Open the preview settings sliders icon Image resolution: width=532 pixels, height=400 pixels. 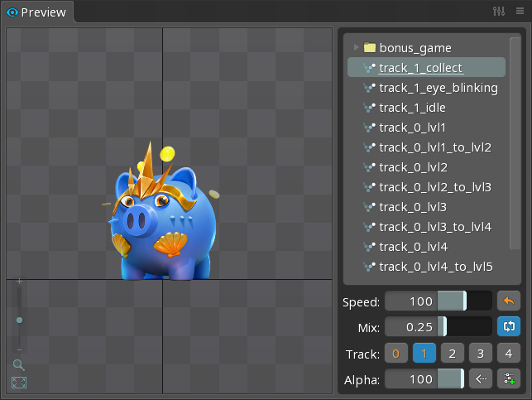click(498, 12)
